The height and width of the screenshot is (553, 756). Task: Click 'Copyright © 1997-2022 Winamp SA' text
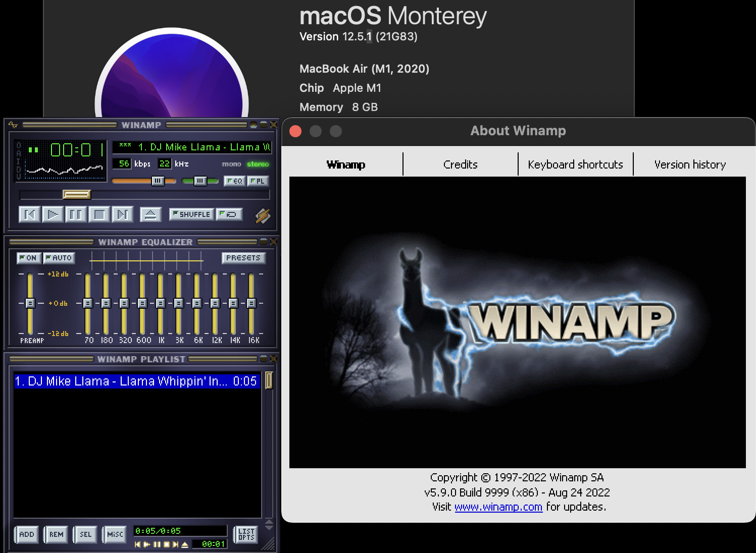(x=517, y=477)
